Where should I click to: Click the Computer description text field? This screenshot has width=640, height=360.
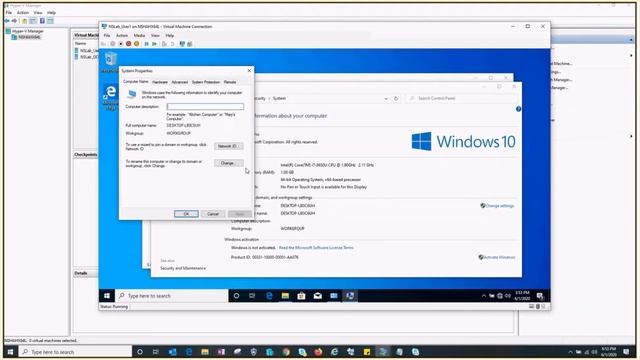tap(205, 107)
